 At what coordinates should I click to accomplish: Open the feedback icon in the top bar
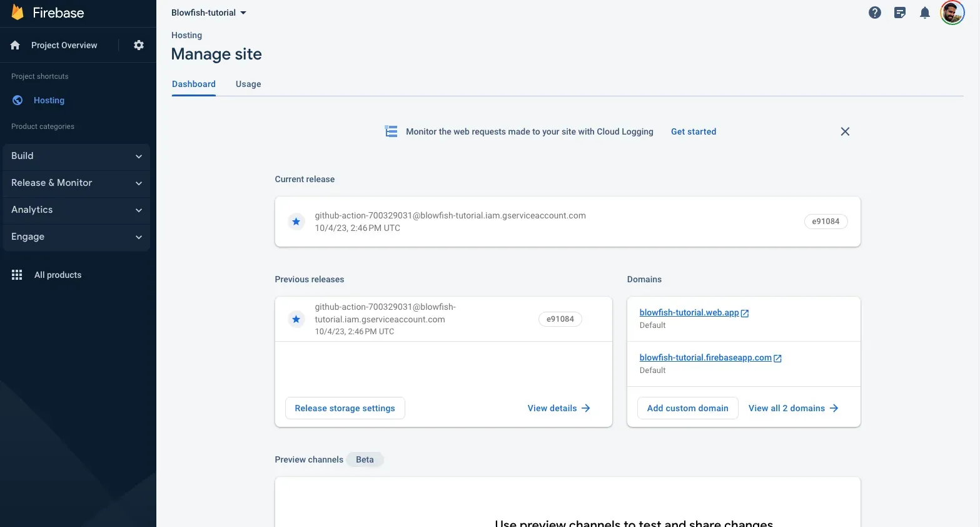[899, 12]
